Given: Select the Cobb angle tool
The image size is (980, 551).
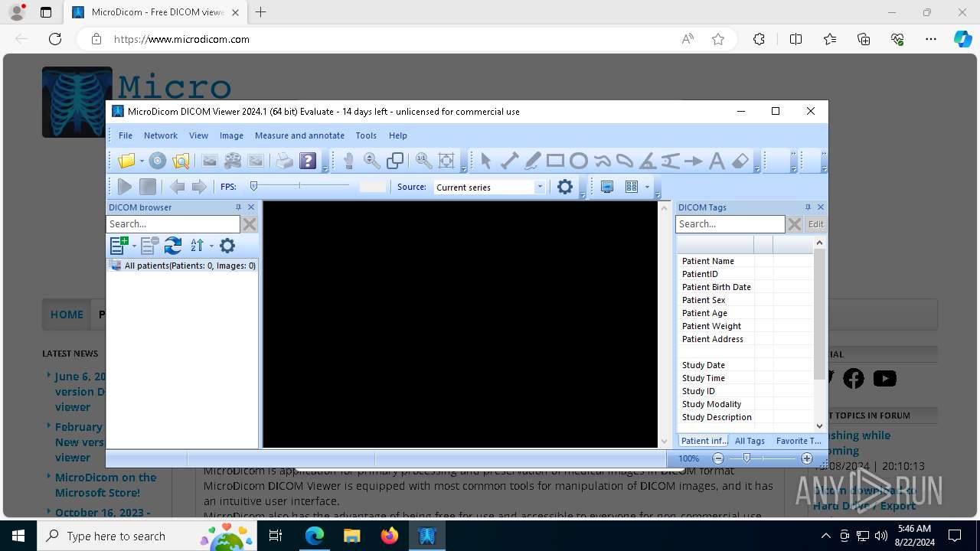Looking at the screenshot, I should point(671,161).
